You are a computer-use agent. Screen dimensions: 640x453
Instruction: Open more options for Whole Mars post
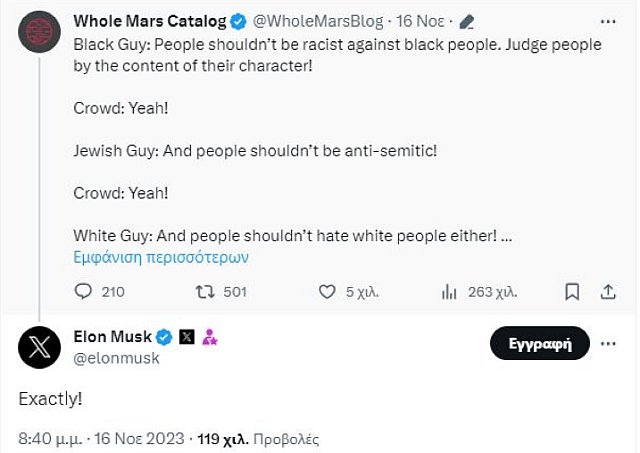coord(608,21)
